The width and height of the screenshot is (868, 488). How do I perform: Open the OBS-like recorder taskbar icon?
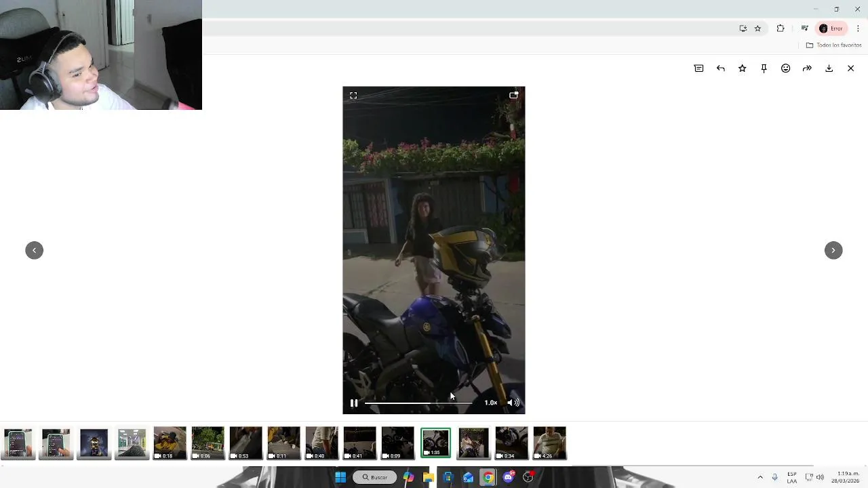click(528, 477)
